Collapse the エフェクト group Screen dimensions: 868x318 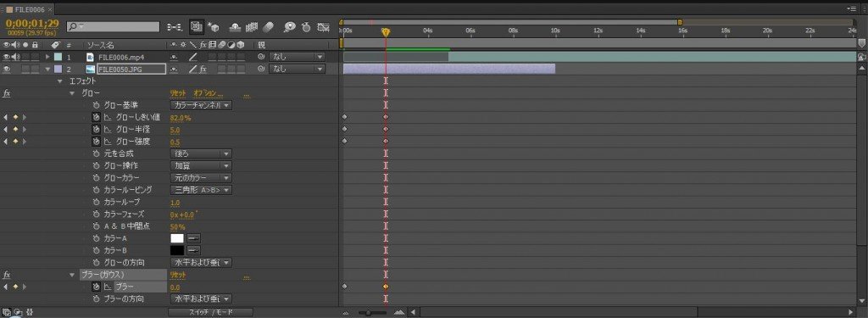[x=60, y=81]
